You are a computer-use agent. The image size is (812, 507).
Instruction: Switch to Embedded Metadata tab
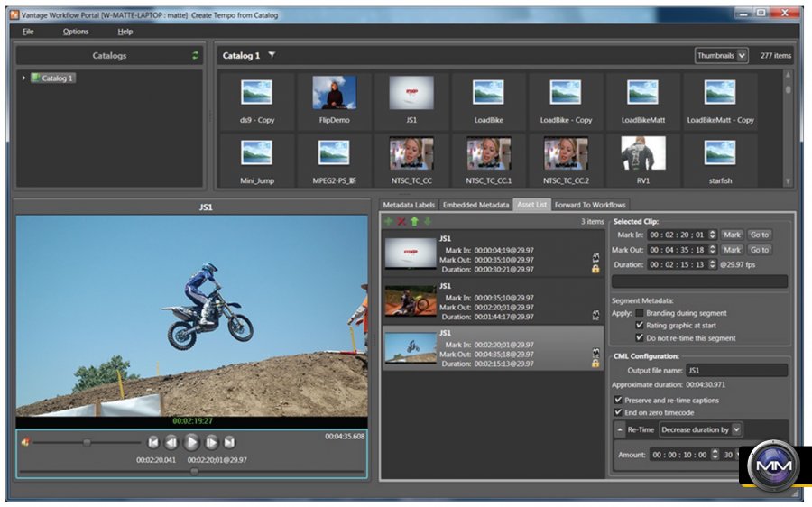pyautogui.click(x=475, y=205)
